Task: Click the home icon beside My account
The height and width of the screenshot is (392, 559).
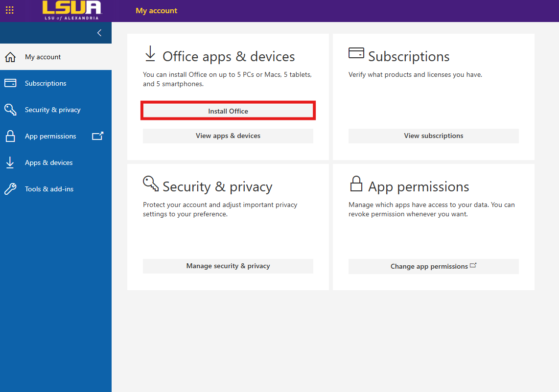Action: (10, 57)
